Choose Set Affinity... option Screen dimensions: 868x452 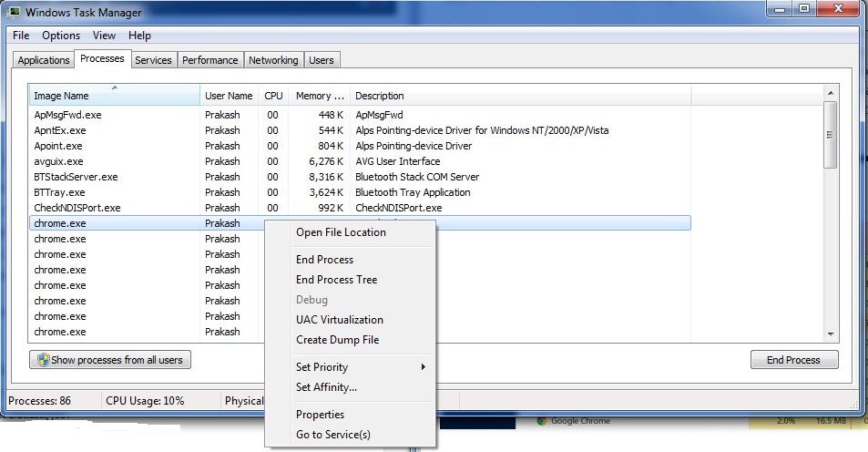[351, 387]
